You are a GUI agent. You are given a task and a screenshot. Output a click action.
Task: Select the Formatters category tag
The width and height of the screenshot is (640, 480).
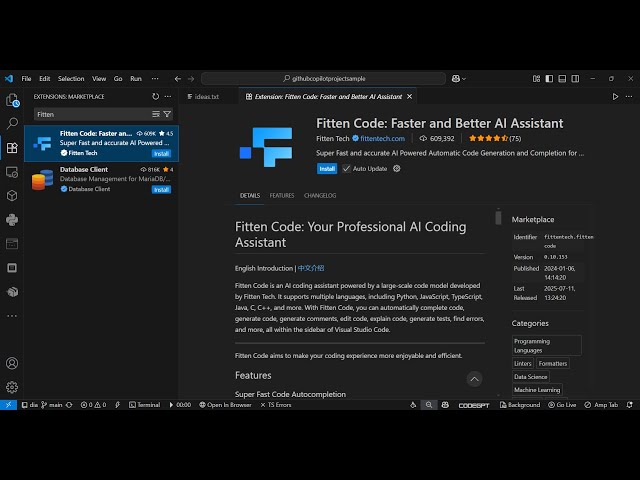(x=553, y=363)
